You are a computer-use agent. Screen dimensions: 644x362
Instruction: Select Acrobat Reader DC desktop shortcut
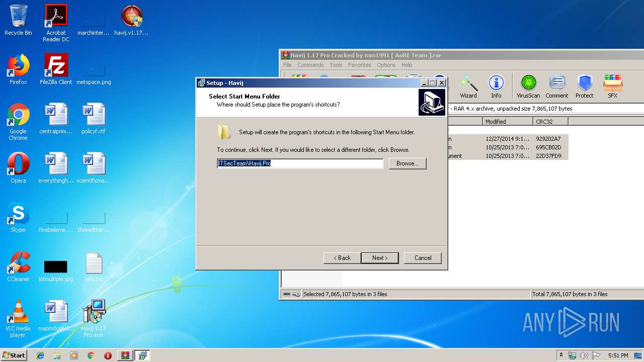(x=56, y=23)
